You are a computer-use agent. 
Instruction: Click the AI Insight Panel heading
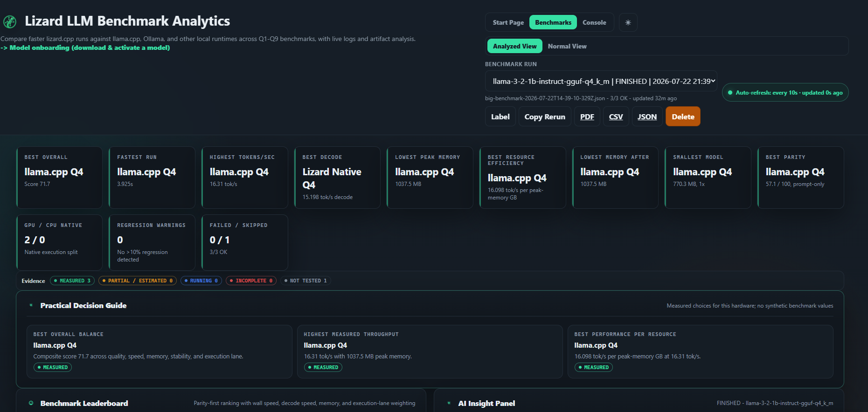486,403
